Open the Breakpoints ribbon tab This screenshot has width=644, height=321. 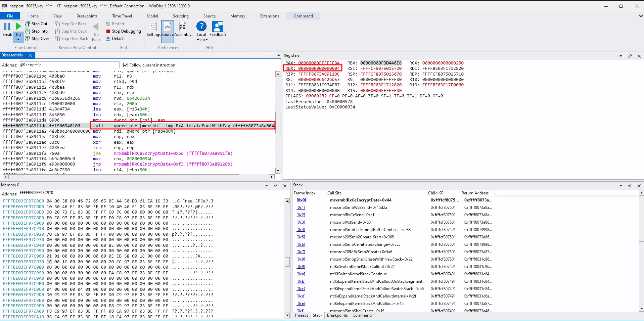point(87,16)
